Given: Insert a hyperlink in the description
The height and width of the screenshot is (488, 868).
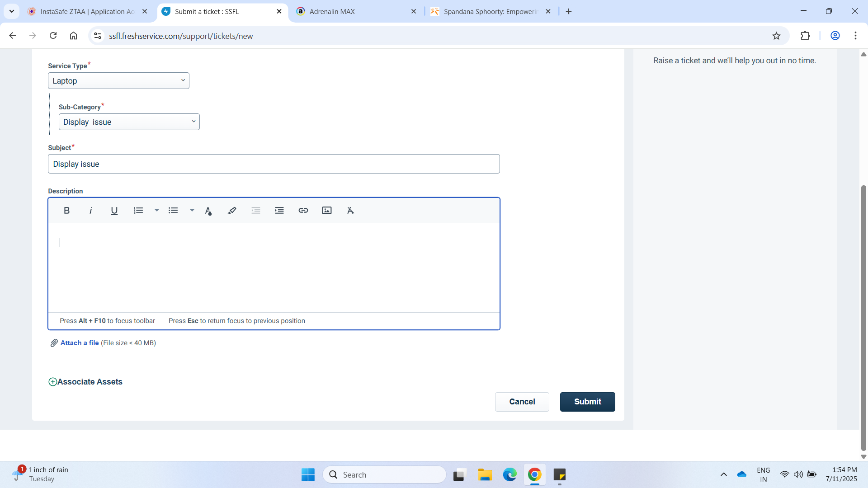Looking at the screenshot, I should tap(303, 211).
